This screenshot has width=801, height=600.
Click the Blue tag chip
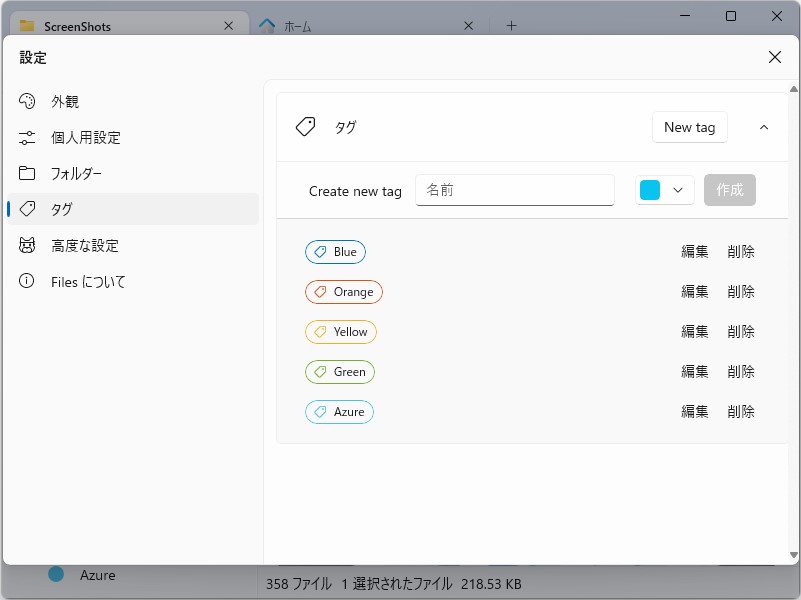point(335,251)
